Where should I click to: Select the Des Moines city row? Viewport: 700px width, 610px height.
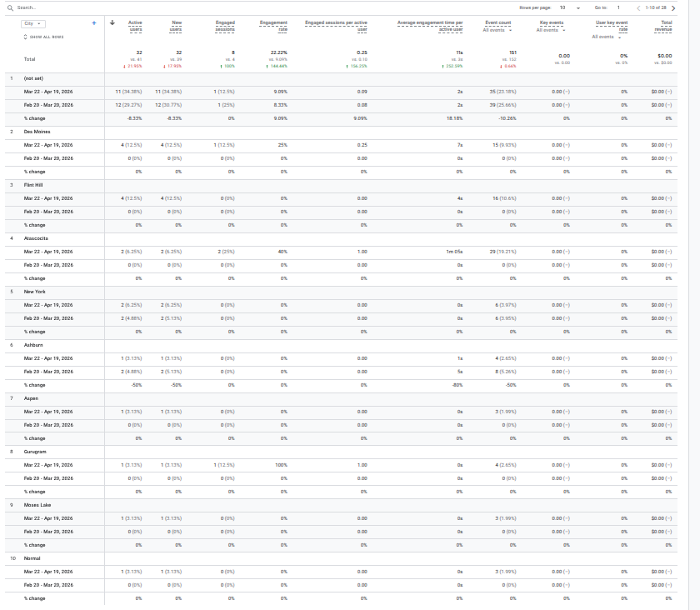pos(36,132)
